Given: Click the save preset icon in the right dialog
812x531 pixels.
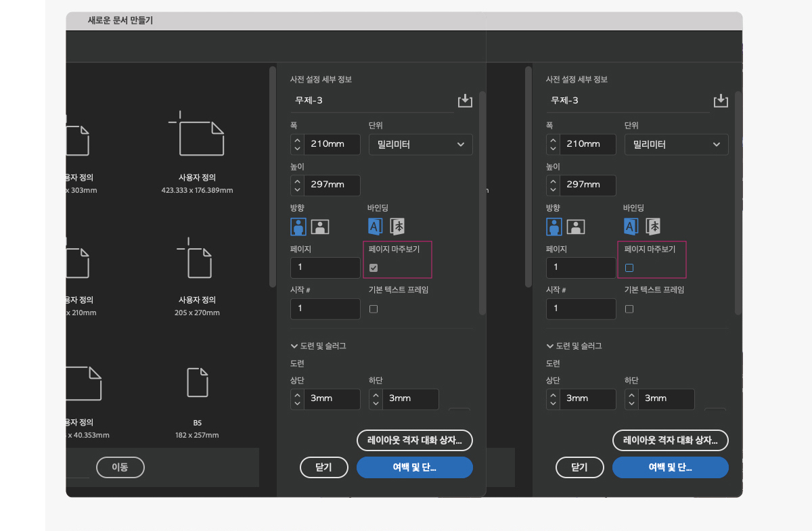Looking at the screenshot, I should pos(721,101).
